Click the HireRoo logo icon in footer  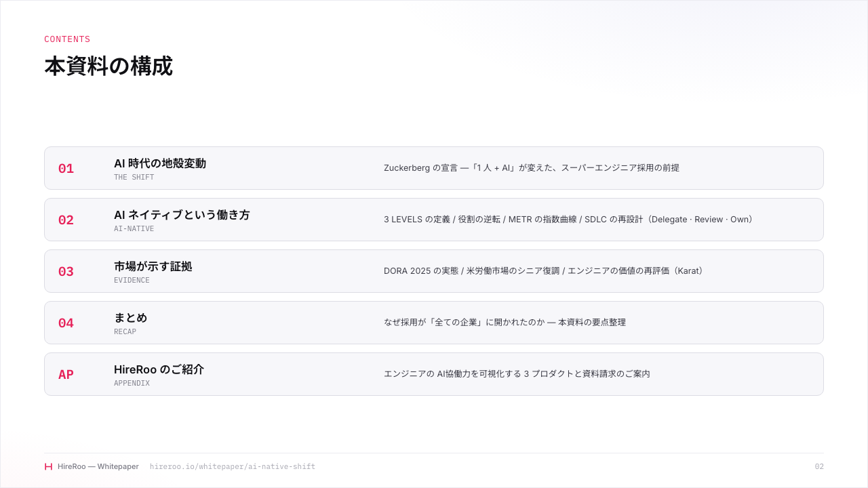(48, 466)
